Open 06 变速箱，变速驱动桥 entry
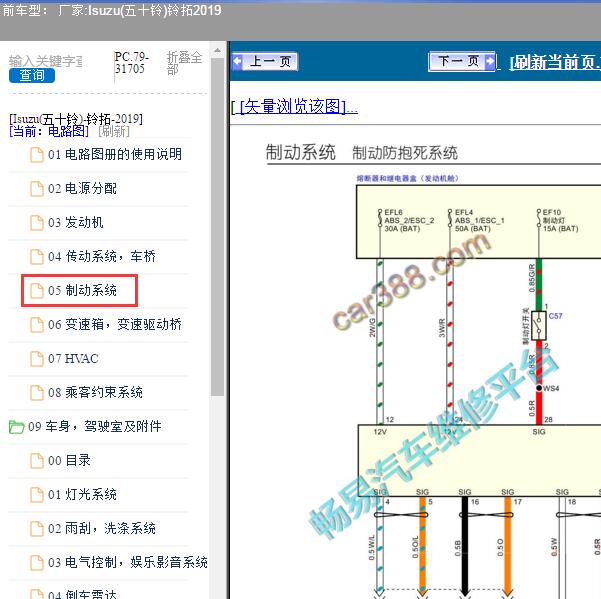Viewport: 601px width, 599px height. point(115,325)
